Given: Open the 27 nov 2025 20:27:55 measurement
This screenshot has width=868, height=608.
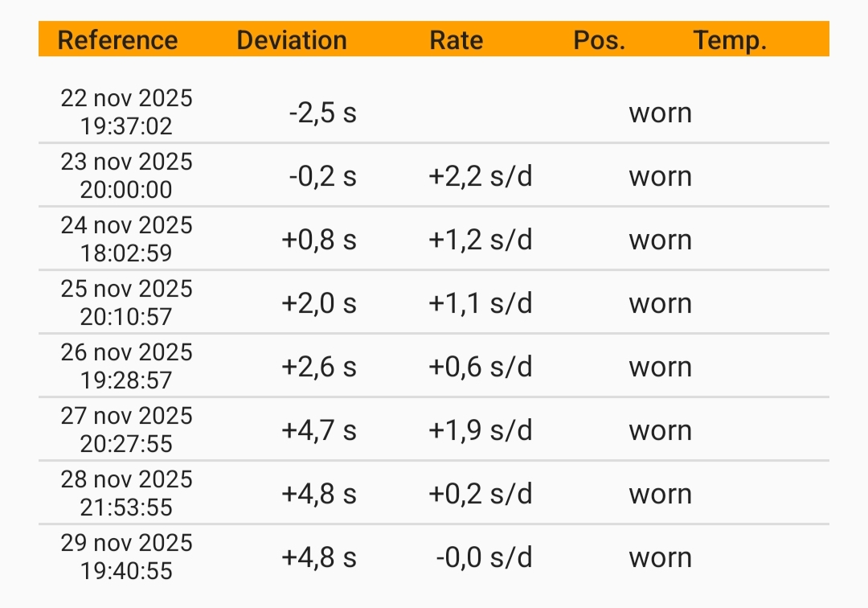Looking at the screenshot, I should 127,429.
